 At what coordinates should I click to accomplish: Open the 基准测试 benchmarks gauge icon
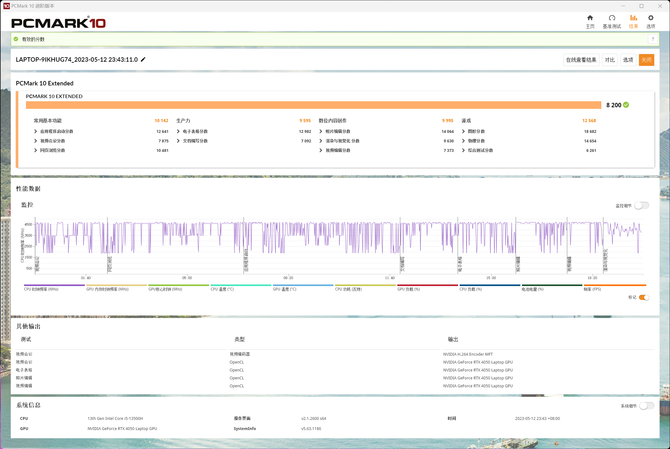pyautogui.click(x=611, y=21)
